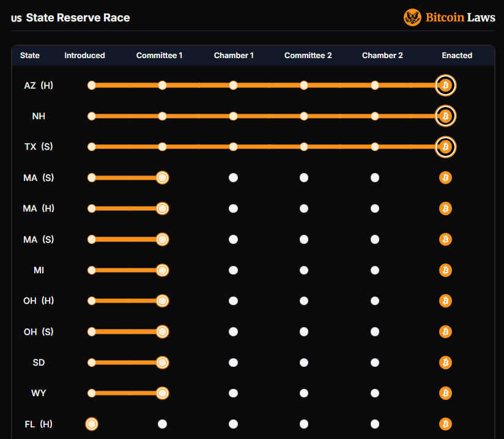Click the Chamber 2 marker for TX (S)
Viewport: 504px width, 439px height.
pyautogui.click(x=375, y=147)
